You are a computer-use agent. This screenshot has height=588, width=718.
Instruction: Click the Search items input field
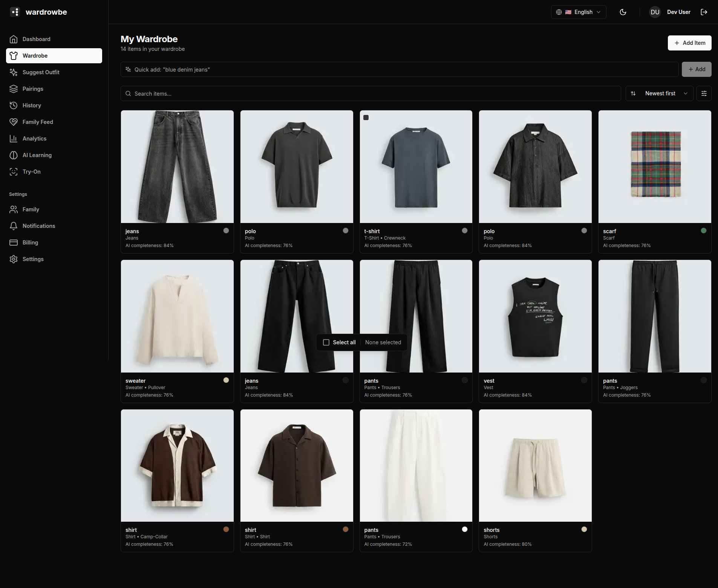pos(369,93)
